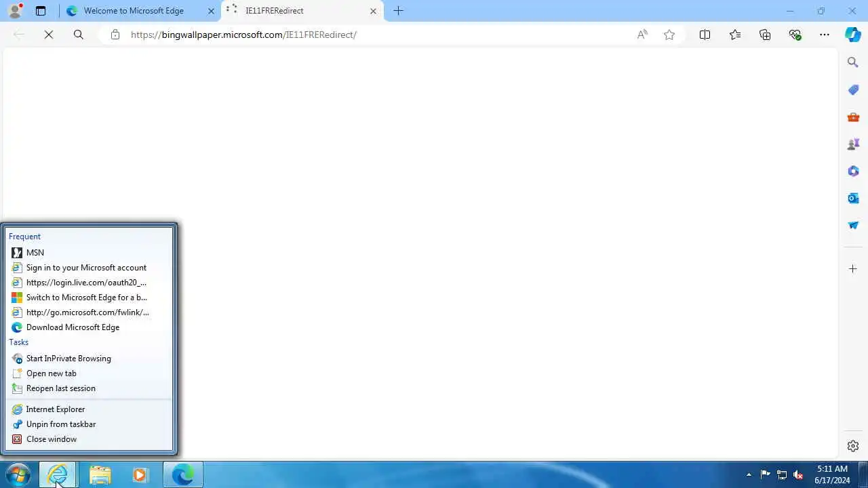Open sidebar Microsoft 365 icon

[x=853, y=171]
